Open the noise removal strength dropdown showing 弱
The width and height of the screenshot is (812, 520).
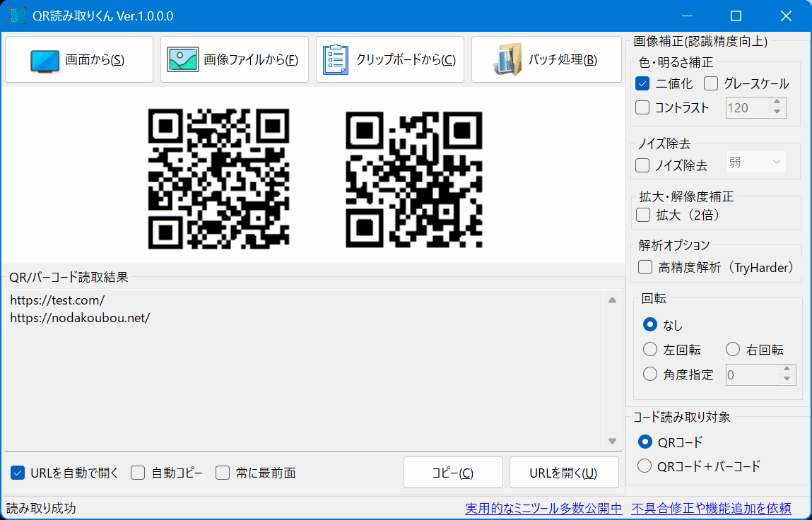pyautogui.click(x=755, y=161)
